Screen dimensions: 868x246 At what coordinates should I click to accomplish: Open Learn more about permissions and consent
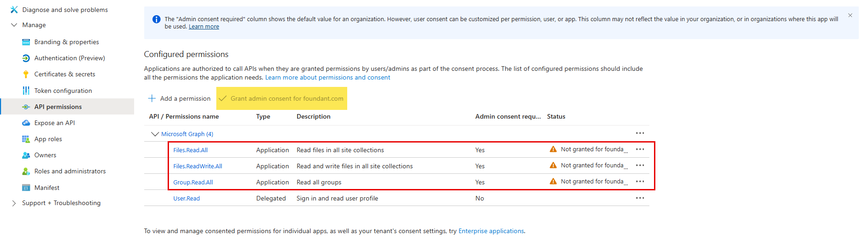click(327, 77)
